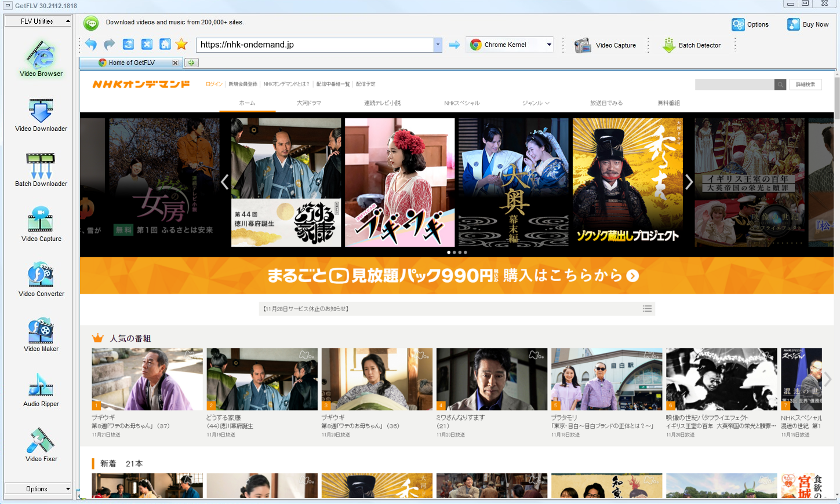The width and height of the screenshot is (840, 504).
Task: Show the previous carousel slide
Action: 225,182
